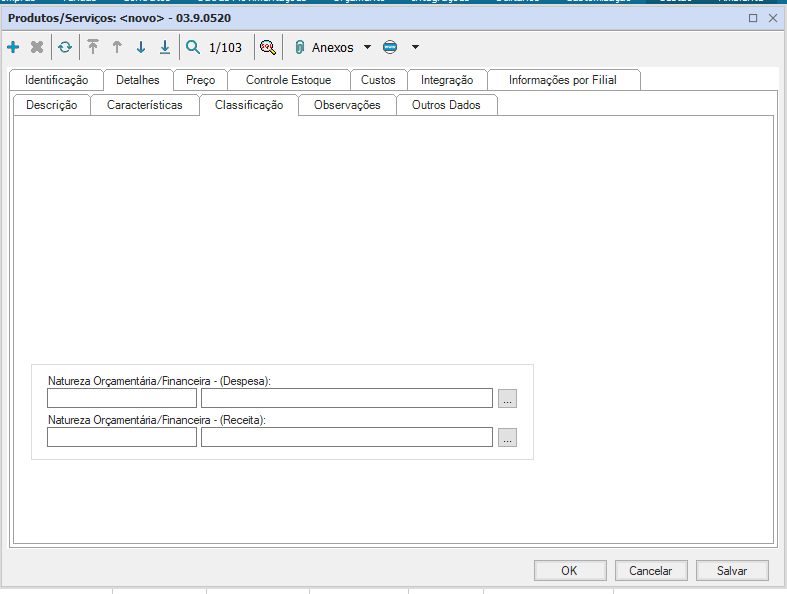Open the Observações sub-tab
Screen dimensions: 787x594
coord(347,105)
